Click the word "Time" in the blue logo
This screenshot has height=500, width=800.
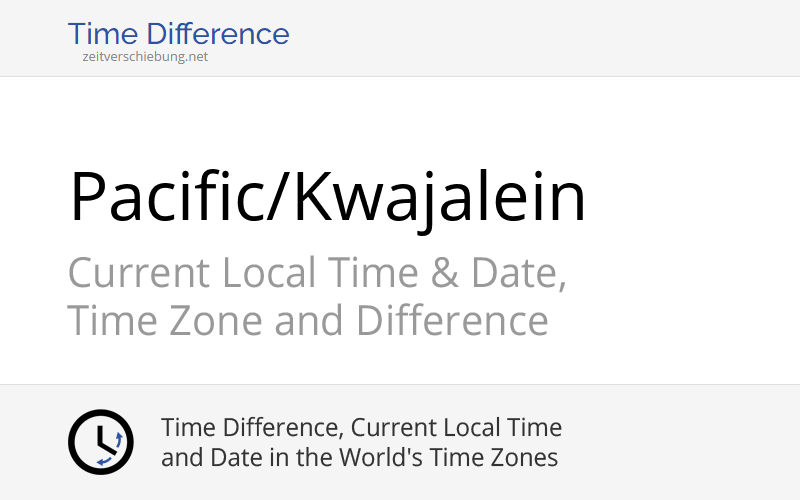pyautogui.click(x=101, y=34)
